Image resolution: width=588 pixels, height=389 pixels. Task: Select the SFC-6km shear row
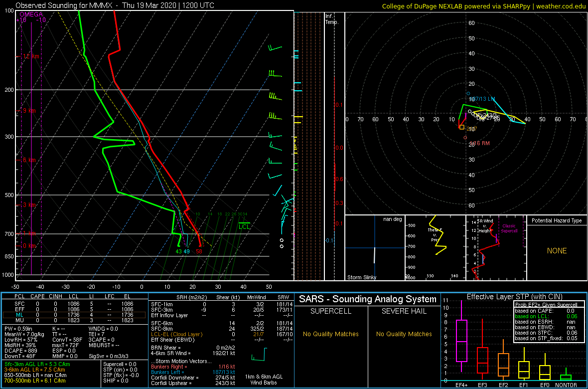click(x=221, y=323)
